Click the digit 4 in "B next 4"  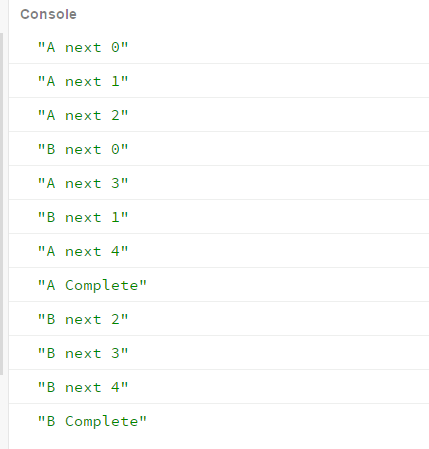115,387
